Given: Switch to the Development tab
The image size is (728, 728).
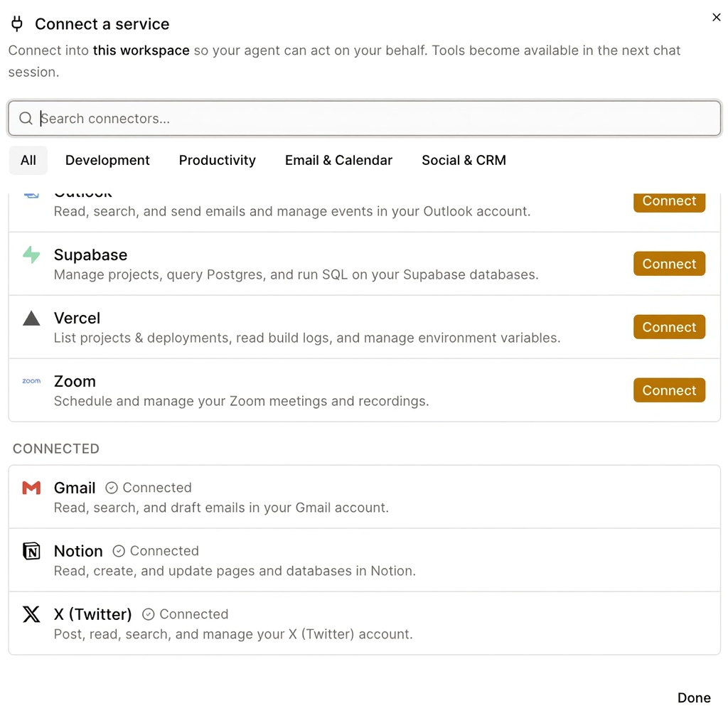Looking at the screenshot, I should click(x=107, y=160).
